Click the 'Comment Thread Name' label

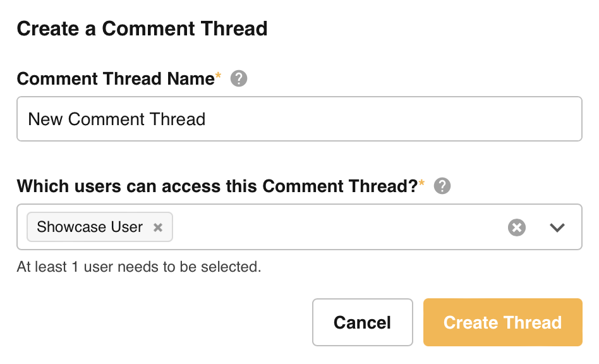[116, 79]
